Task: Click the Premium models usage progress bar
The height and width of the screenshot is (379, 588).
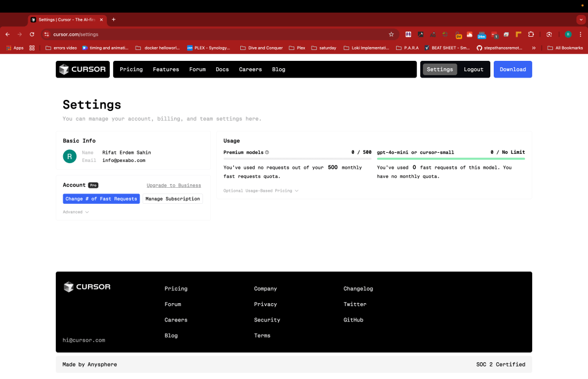Action: [x=297, y=159]
